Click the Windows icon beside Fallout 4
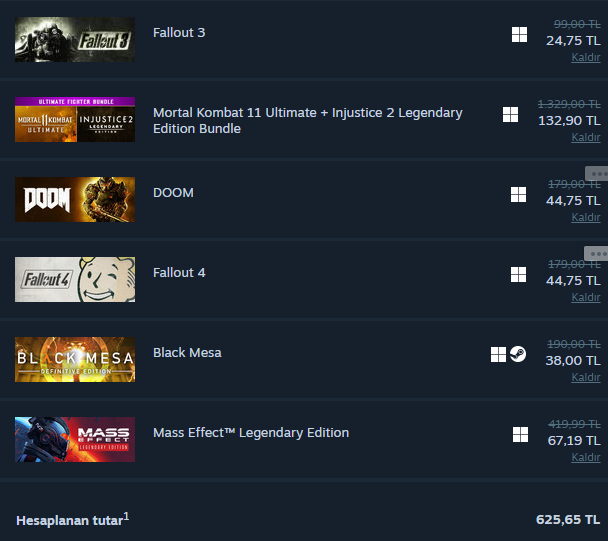Viewport: 608px width, 541px height. [518, 275]
